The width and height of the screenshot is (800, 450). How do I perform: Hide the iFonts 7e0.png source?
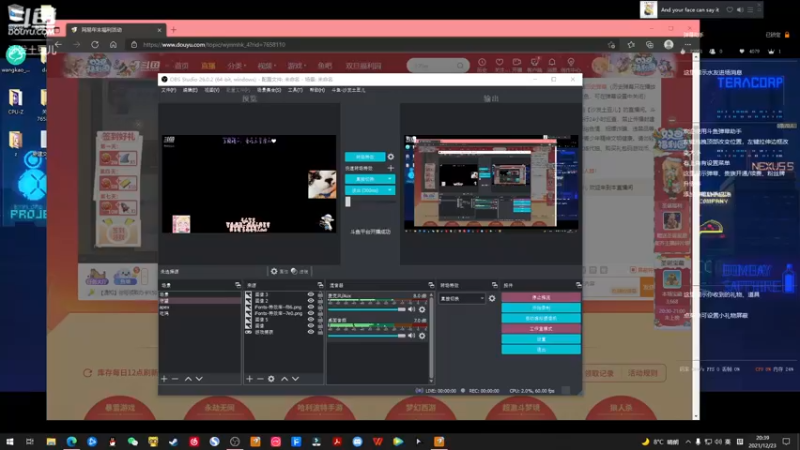click(310, 313)
